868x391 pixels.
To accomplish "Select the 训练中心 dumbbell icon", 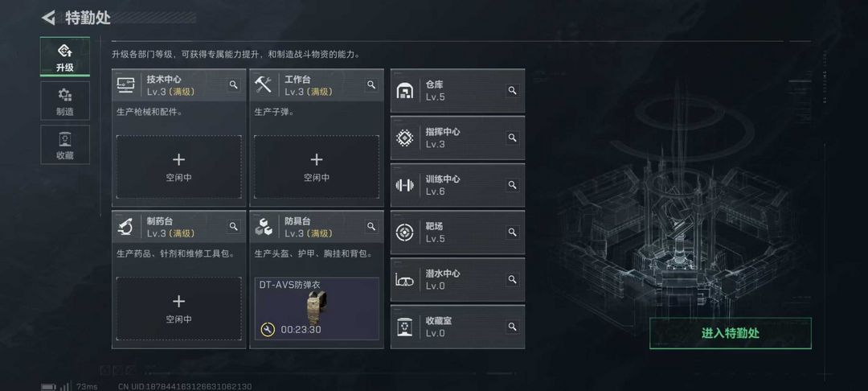I will pyautogui.click(x=404, y=185).
